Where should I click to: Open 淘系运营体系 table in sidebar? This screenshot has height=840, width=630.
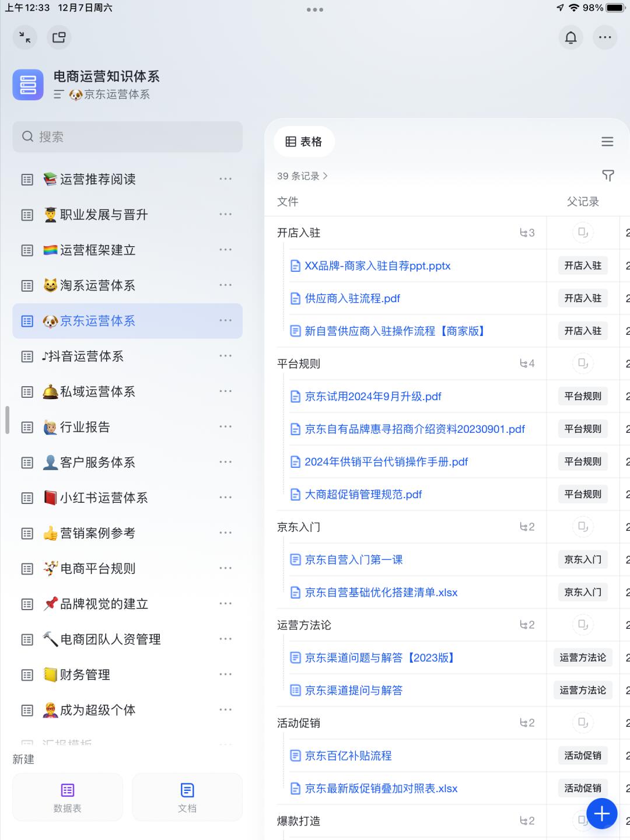[x=127, y=285]
